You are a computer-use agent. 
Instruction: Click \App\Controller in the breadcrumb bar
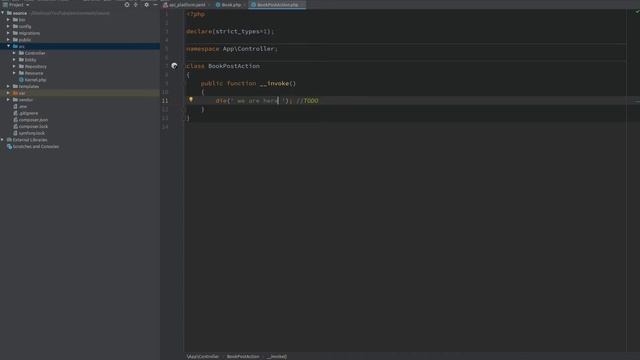coord(203,356)
